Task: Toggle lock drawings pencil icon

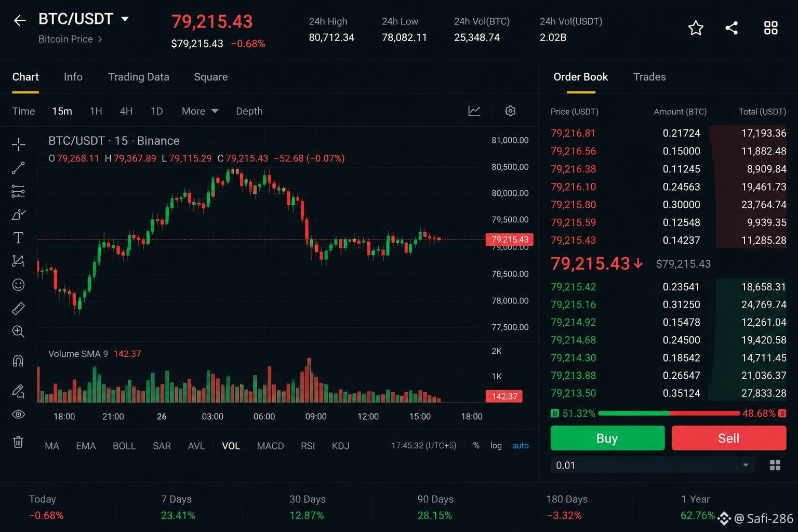Action: pos(18,391)
